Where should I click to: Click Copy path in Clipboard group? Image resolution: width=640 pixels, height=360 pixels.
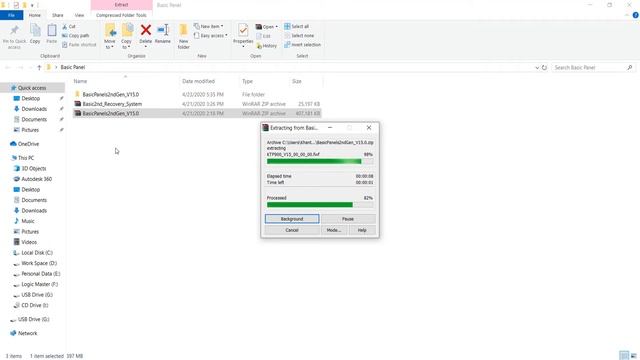click(76, 36)
